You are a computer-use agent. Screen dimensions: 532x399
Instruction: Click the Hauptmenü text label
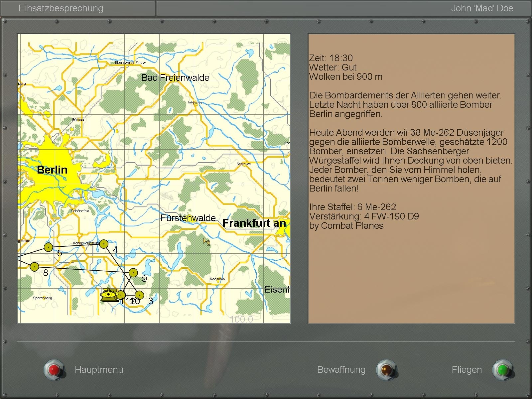99,370
